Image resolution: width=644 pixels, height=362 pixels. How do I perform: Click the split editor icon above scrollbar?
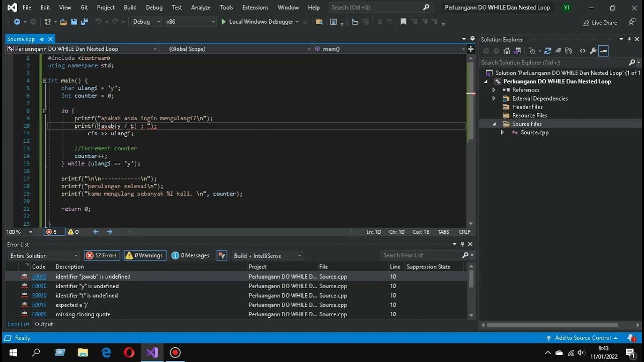tap(471, 49)
